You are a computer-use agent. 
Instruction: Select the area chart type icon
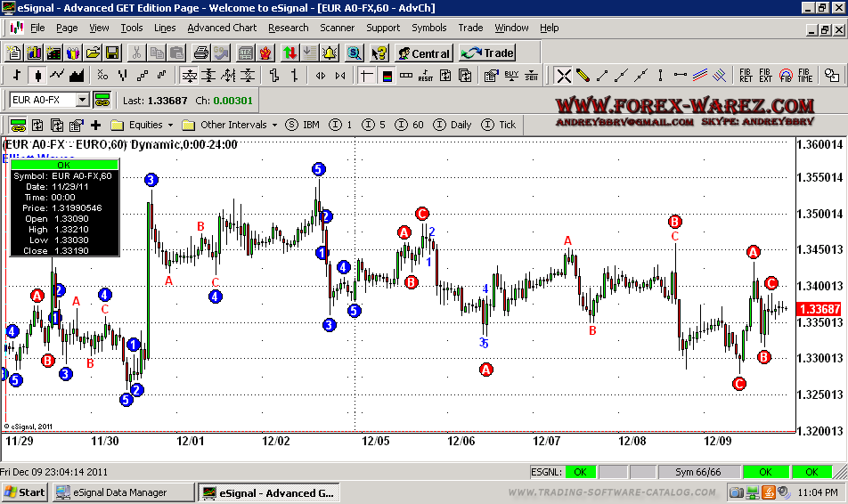77,75
